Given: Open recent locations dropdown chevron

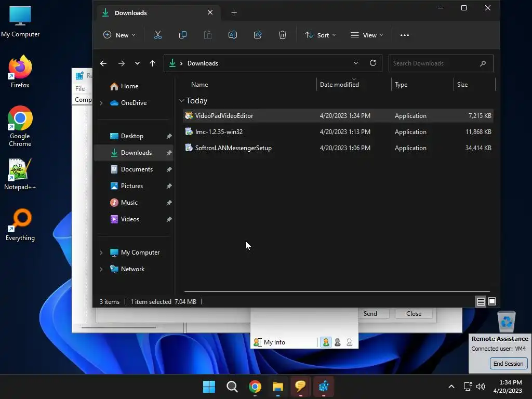Looking at the screenshot, I should [137, 63].
